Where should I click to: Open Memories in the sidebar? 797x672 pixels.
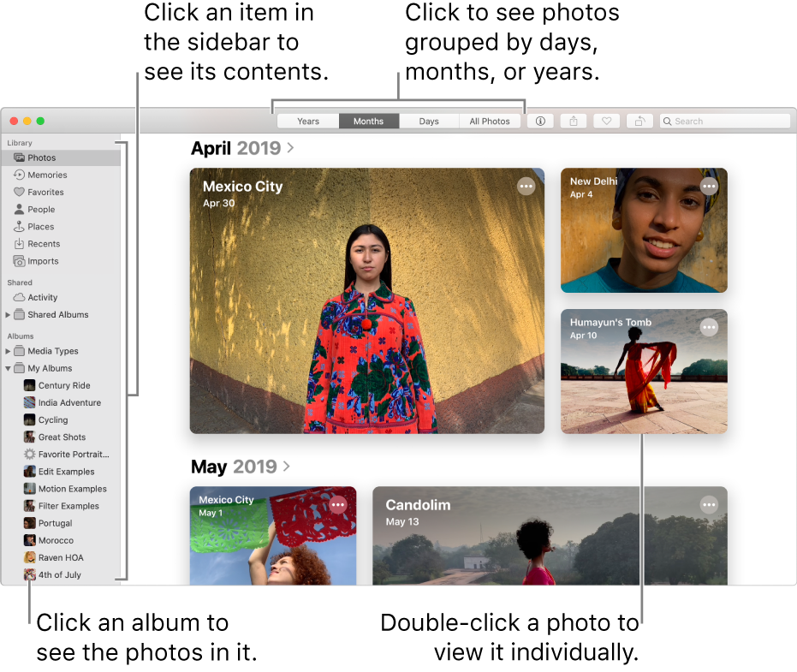[x=45, y=175]
